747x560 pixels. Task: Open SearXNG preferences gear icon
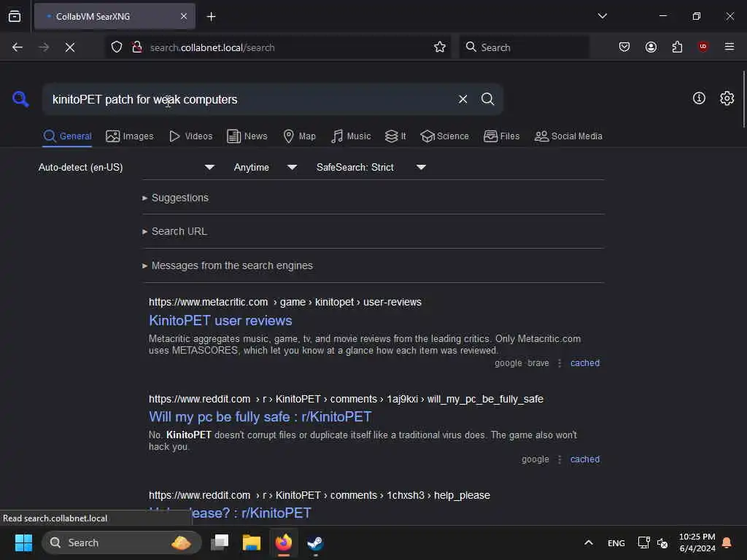[x=727, y=98]
